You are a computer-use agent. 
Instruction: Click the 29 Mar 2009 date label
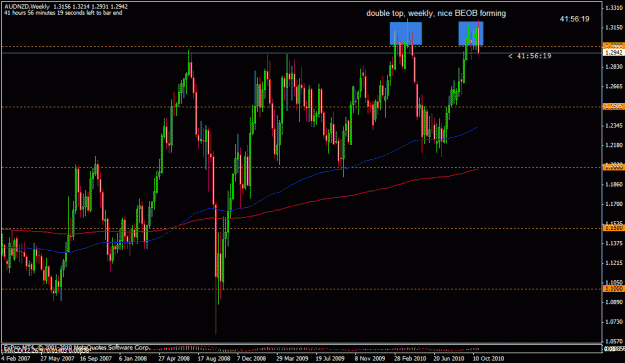click(292, 358)
